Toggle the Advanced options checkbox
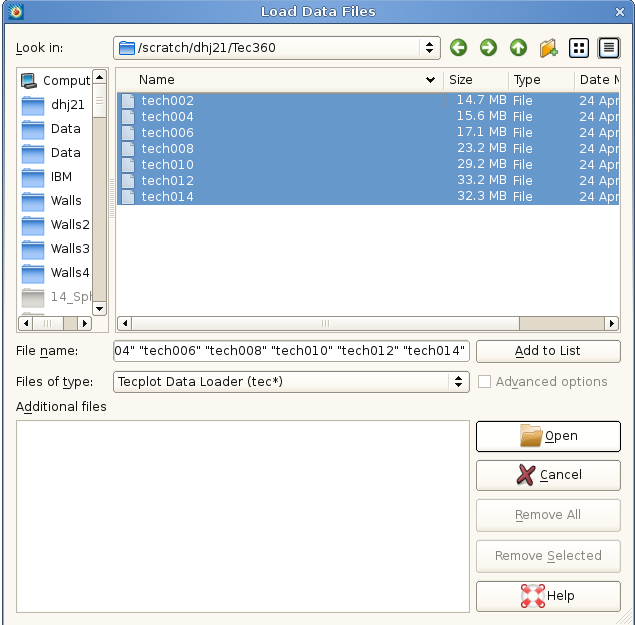This screenshot has width=635, height=625. (485, 382)
